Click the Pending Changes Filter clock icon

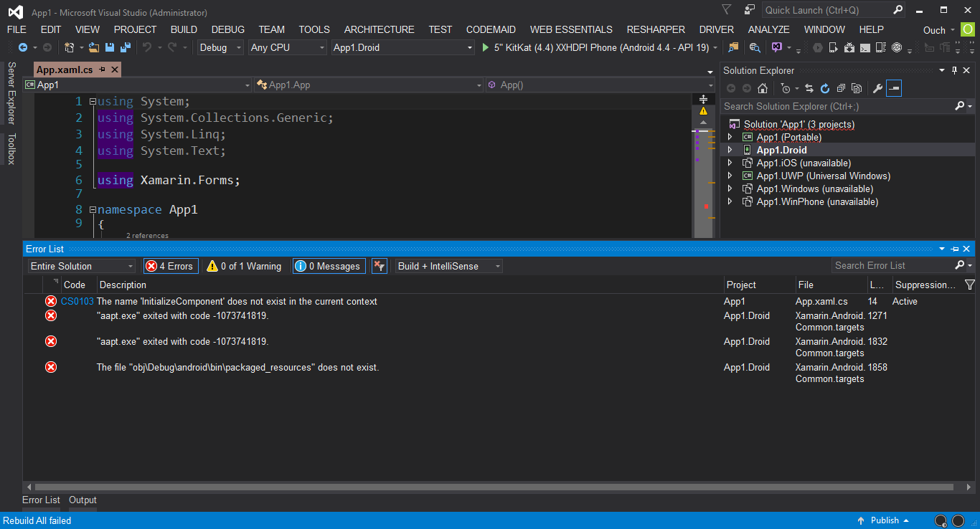pyautogui.click(x=786, y=88)
